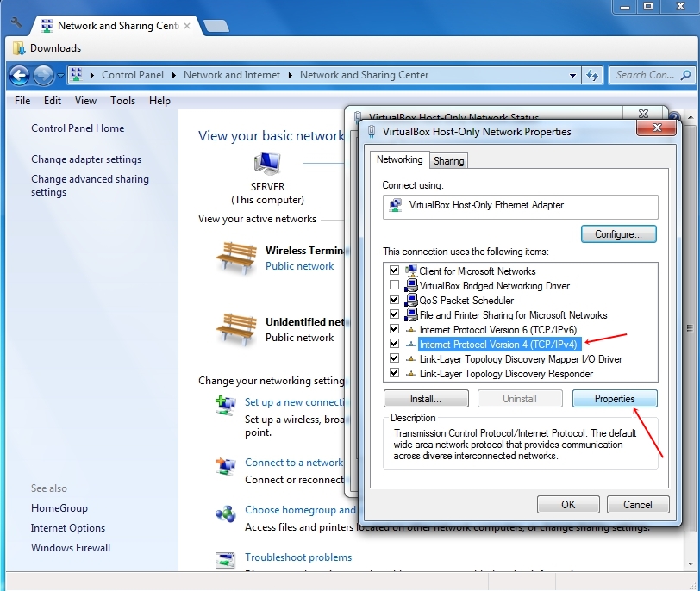The height and width of the screenshot is (591, 700).
Task: Click the QoS Packet Scheduler icon
Action: point(411,300)
